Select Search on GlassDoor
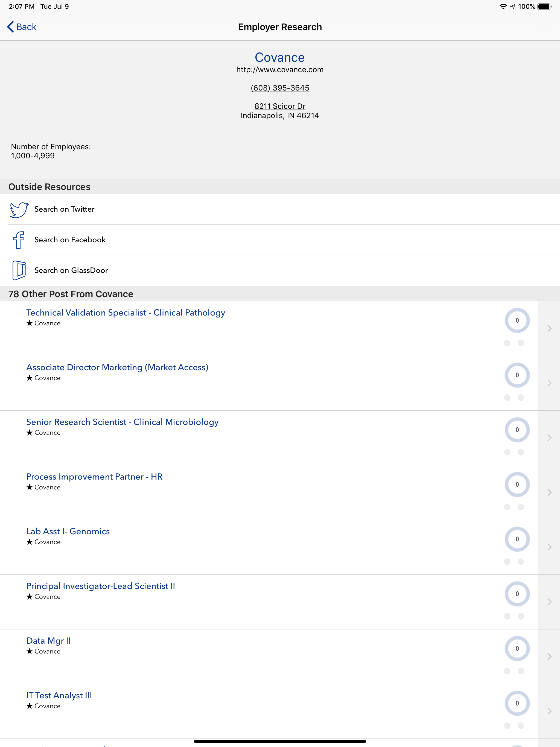The height and width of the screenshot is (747, 560). pos(280,270)
